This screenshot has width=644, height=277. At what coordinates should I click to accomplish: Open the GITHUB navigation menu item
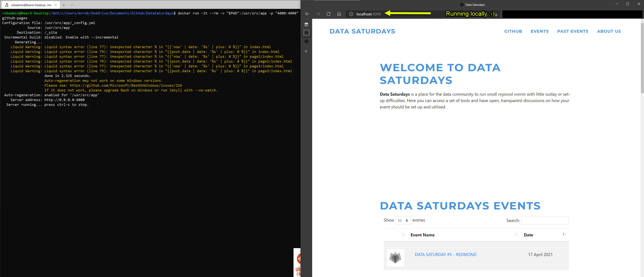(513, 31)
